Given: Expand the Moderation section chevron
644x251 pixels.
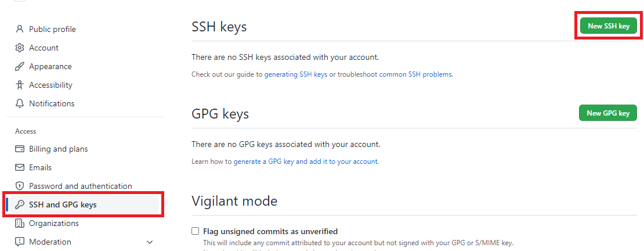Looking at the screenshot, I should pos(150,242).
